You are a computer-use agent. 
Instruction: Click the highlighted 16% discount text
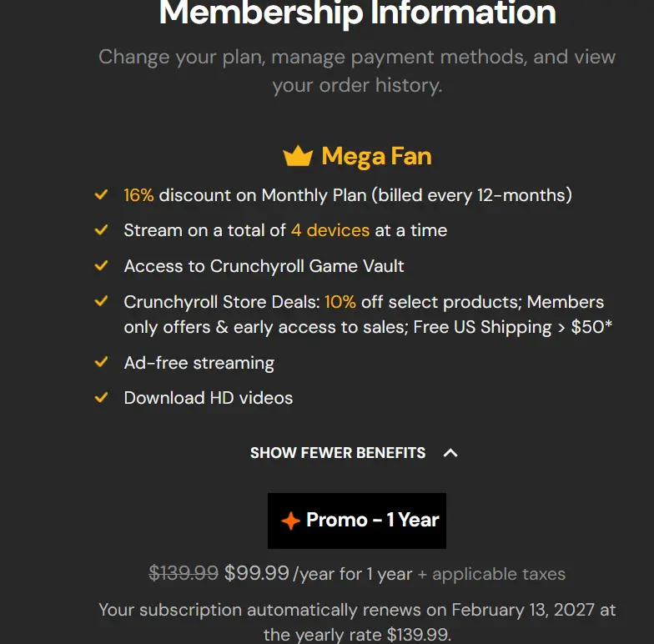(x=138, y=195)
